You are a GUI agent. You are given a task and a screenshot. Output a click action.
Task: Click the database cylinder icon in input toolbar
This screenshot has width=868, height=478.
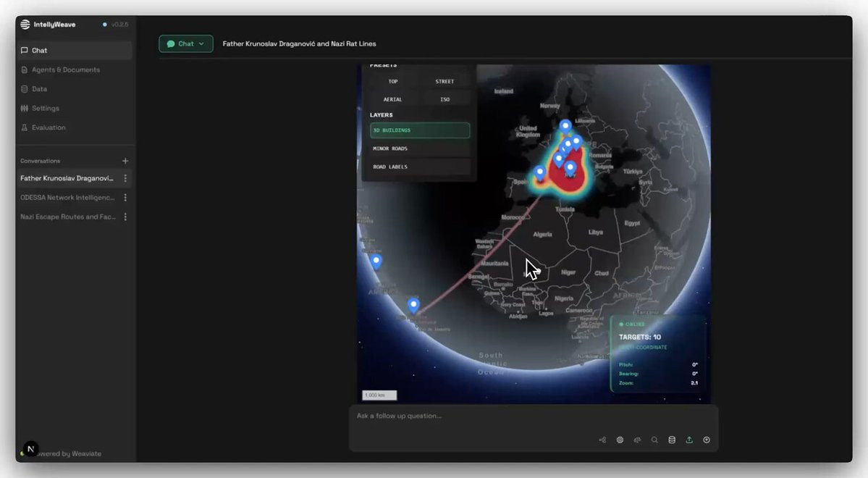coord(672,440)
